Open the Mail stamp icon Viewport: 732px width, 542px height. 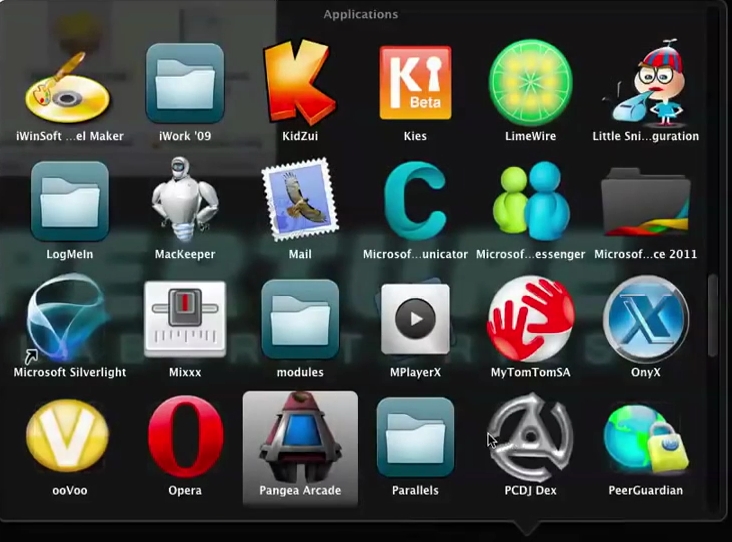(300, 200)
